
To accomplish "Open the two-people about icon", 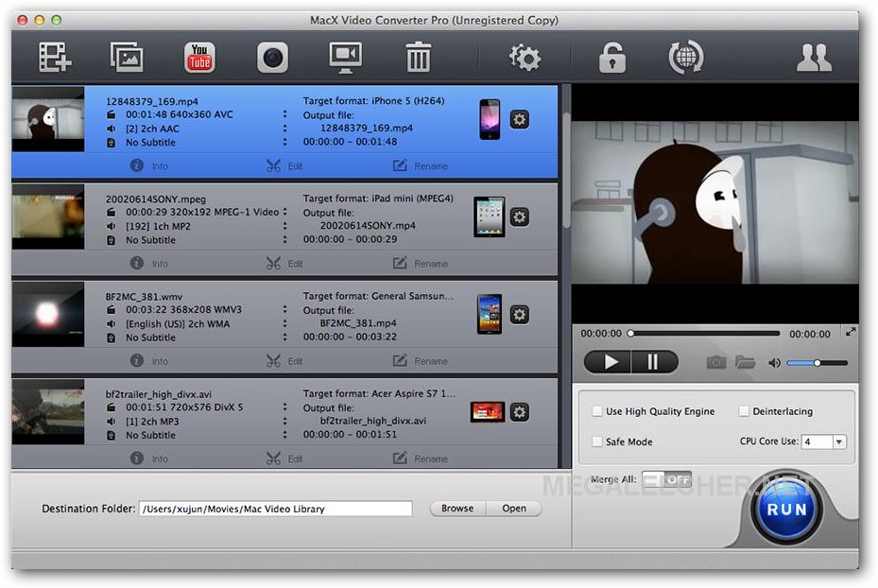I will 814,57.
